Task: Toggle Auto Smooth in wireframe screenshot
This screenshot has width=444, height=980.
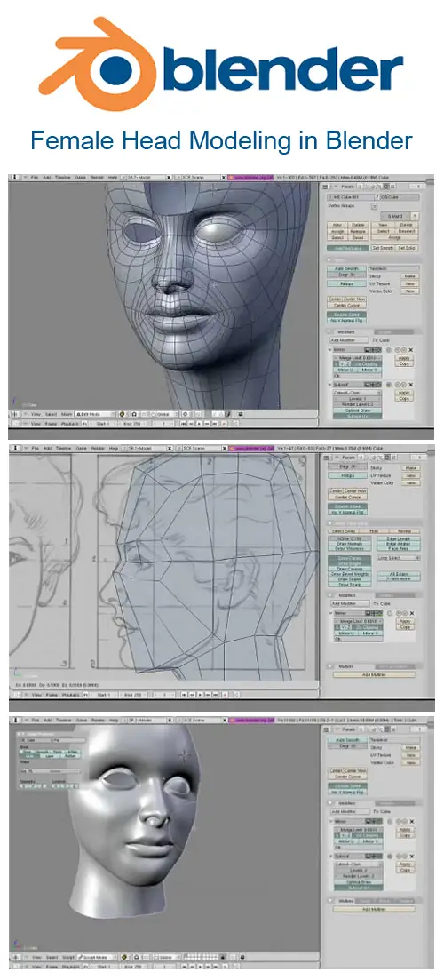Action: (346, 268)
